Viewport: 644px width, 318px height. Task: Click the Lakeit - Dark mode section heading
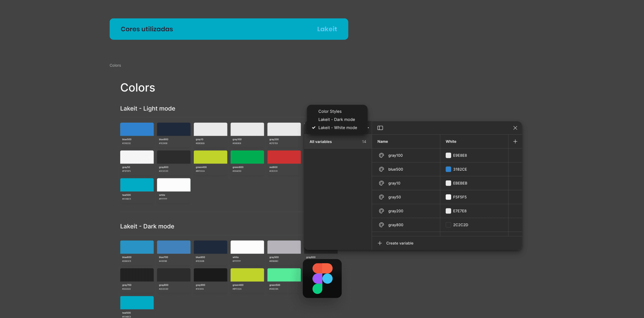(x=147, y=227)
